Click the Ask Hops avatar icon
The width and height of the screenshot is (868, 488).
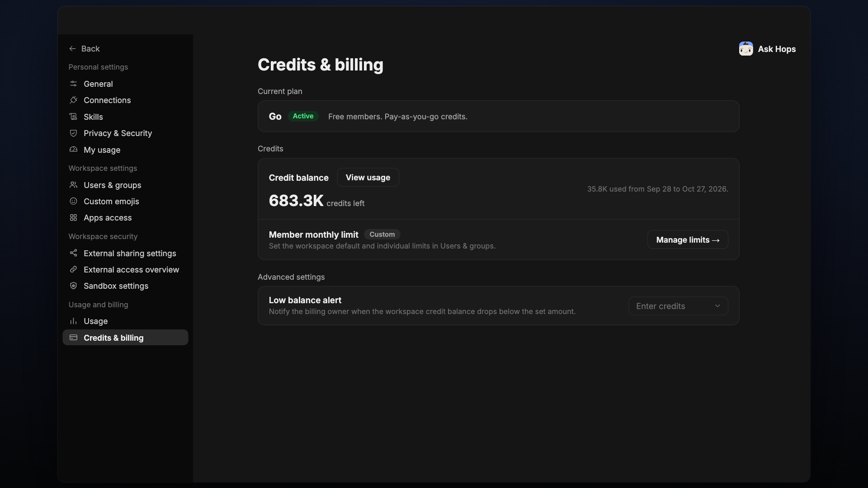(746, 49)
